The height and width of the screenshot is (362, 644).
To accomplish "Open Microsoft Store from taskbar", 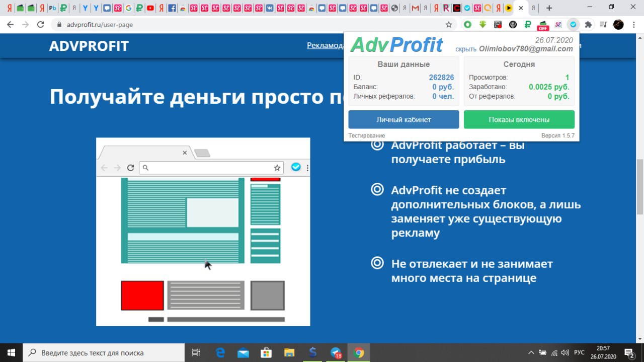I will (x=266, y=352).
